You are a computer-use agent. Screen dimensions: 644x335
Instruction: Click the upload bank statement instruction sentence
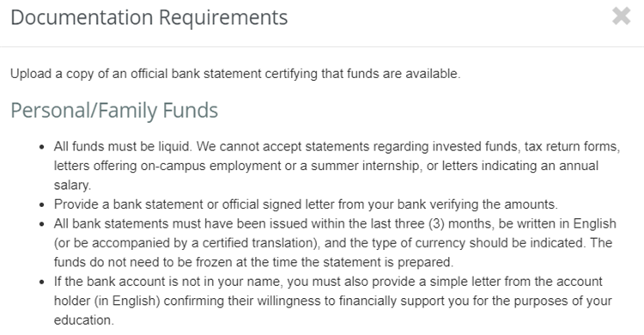[235, 74]
